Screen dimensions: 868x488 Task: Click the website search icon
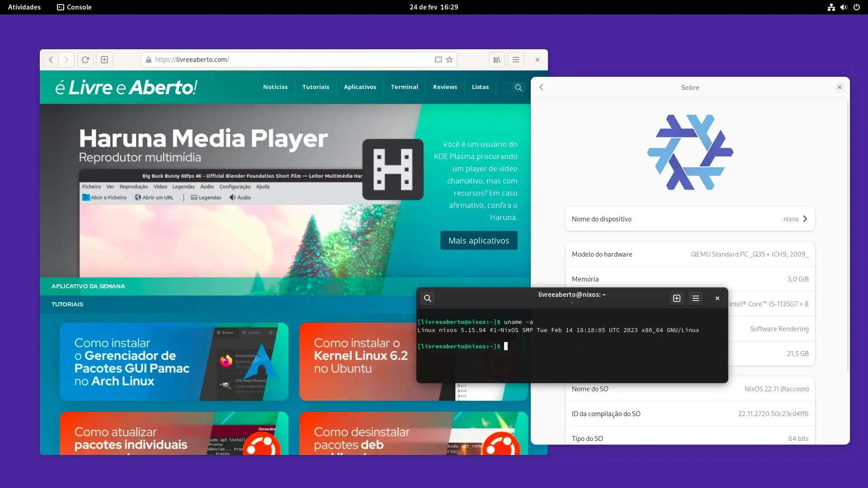(518, 88)
